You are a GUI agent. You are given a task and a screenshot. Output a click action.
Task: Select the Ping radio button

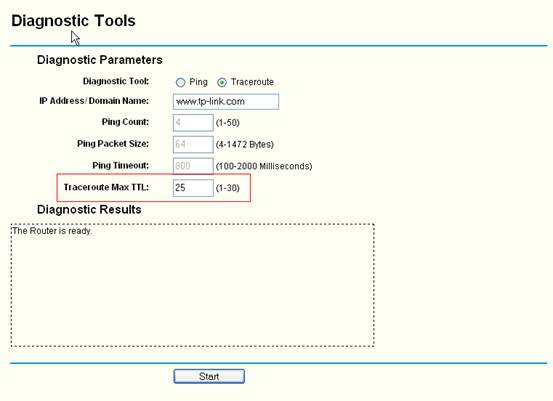(180, 83)
